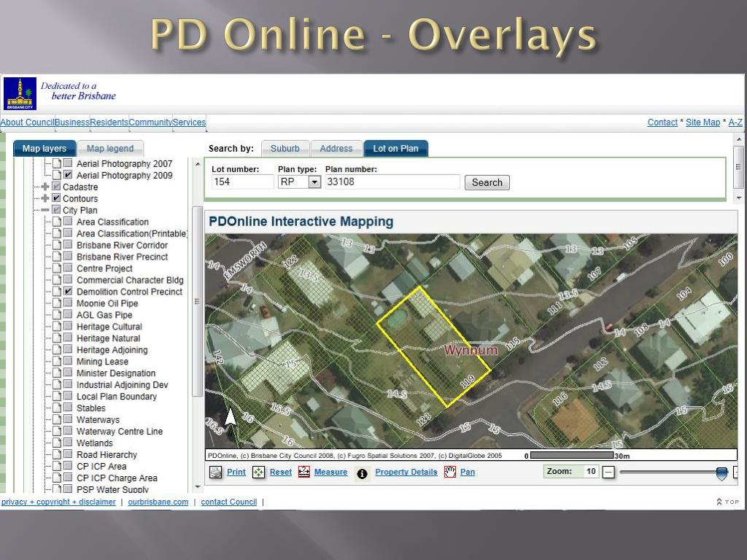Click search panel scroll down arrow
This screenshot has width=747, height=560.
click(738, 198)
